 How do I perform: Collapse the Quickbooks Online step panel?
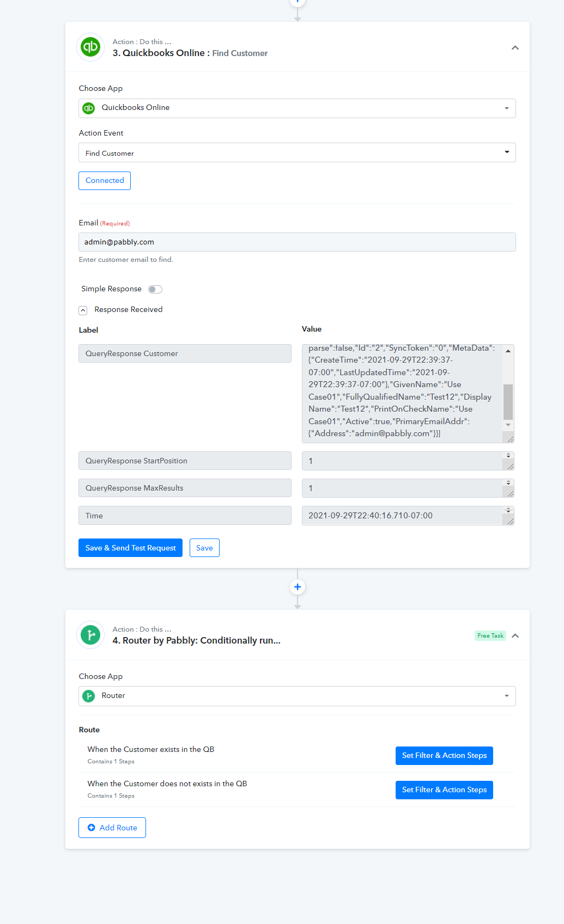tap(515, 48)
